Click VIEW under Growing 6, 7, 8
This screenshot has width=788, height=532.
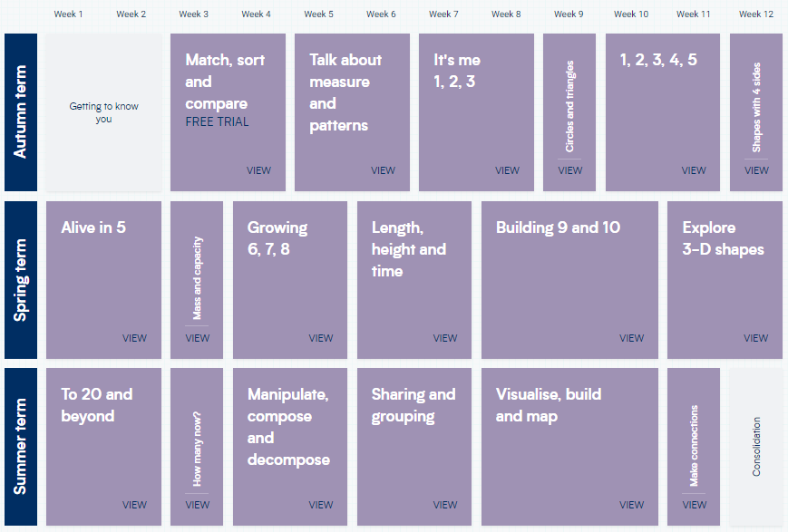[x=320, y=338]
